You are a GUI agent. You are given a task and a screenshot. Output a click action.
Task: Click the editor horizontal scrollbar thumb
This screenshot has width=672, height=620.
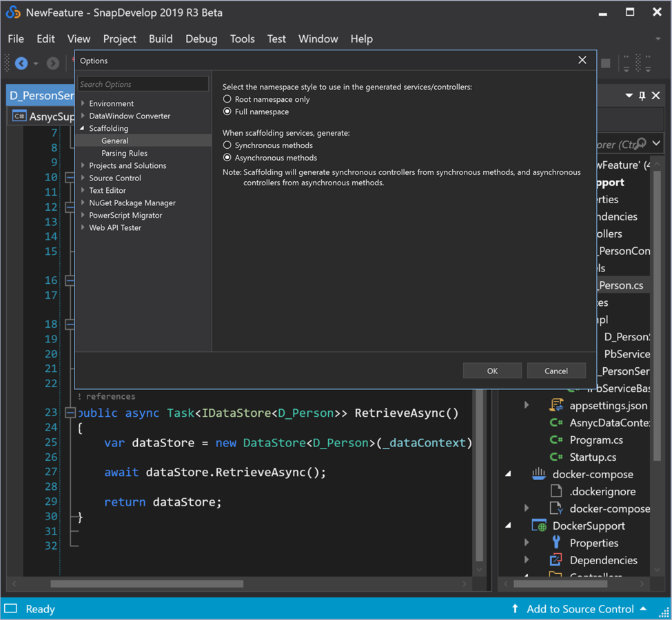pyautogui.click(x=147, y=583)
